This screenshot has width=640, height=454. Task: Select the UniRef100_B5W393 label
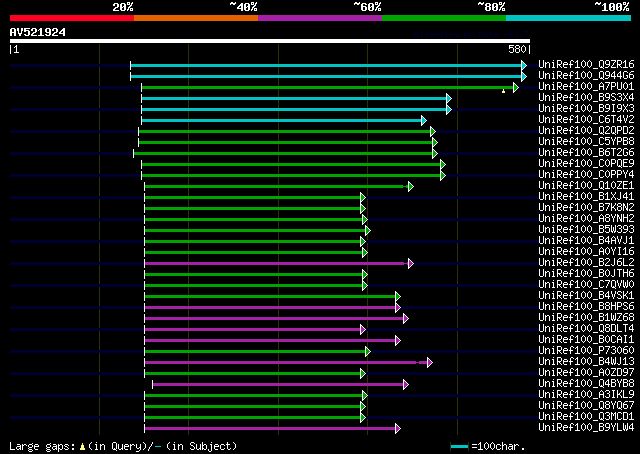586,230
